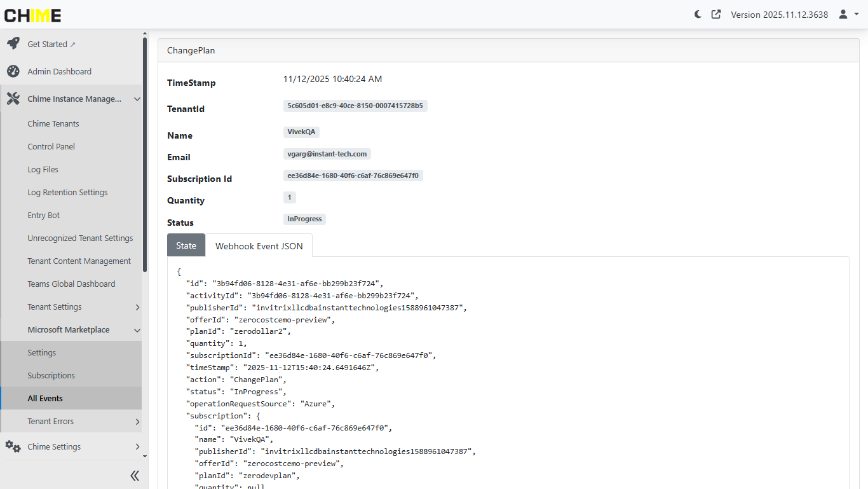Click the Chime Settings gears icon

13,446
